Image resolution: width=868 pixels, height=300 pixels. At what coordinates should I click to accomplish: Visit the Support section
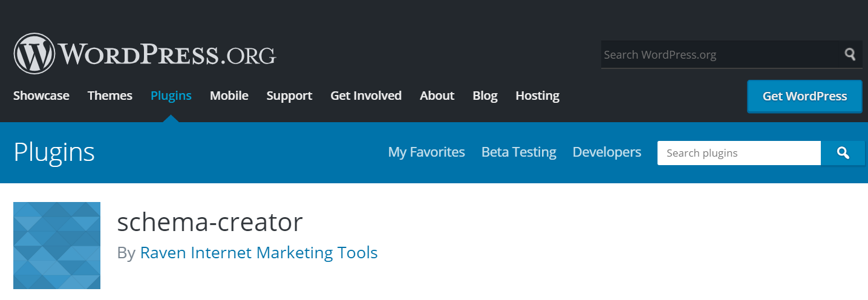click(x=289, y=96)
